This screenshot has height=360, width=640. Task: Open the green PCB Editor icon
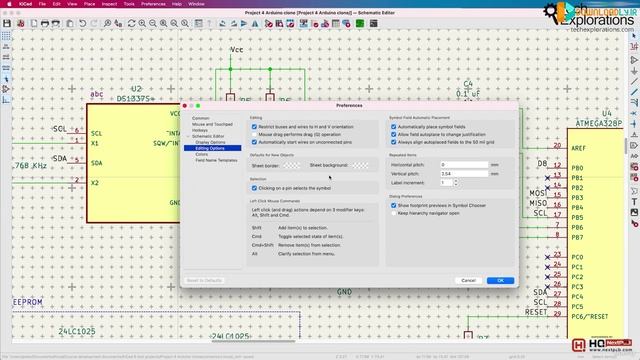(x=360, y=24)
